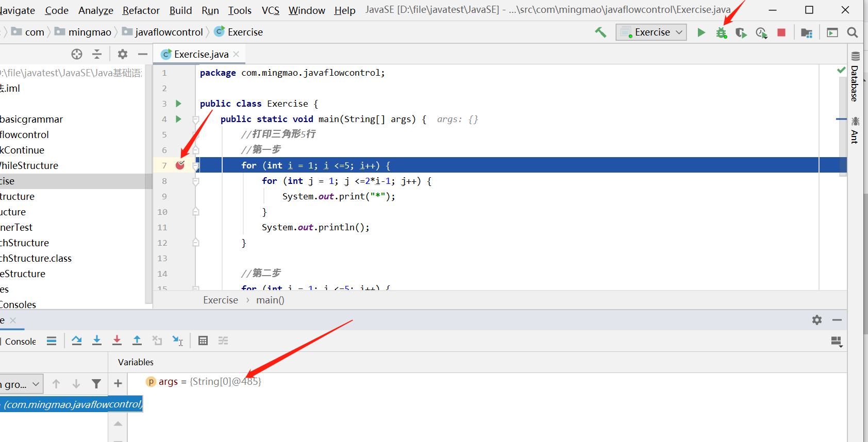The width and height of the screenshot is (868, 442).
Task: Click main() in editor breadcrumb bar
Action: click(270, 300)
